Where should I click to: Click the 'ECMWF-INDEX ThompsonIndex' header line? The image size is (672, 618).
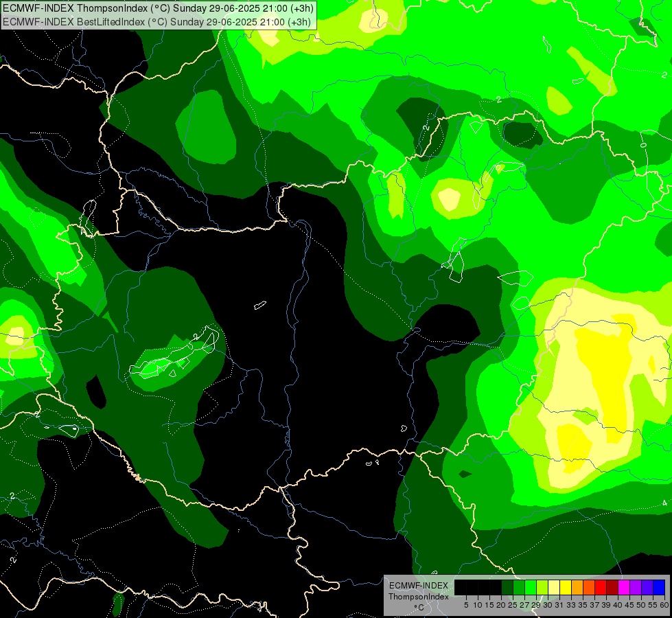[x=158, y=8]
